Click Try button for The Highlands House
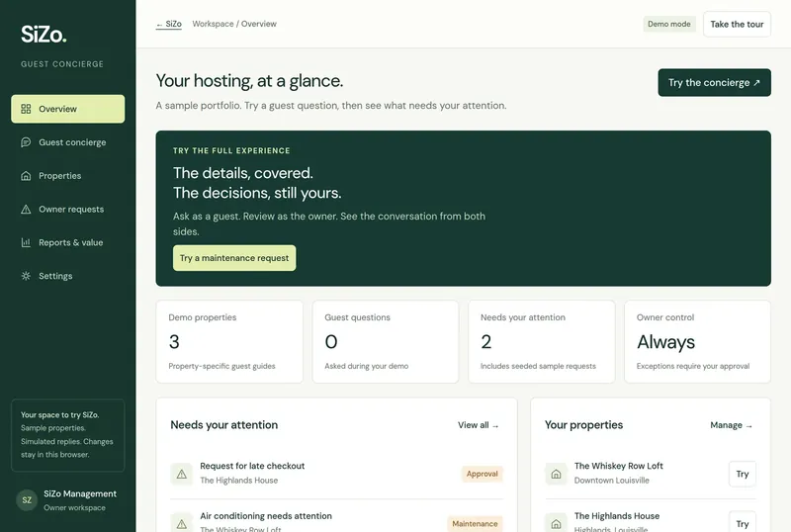Viewport: 791px width, 532px height. 743,523
